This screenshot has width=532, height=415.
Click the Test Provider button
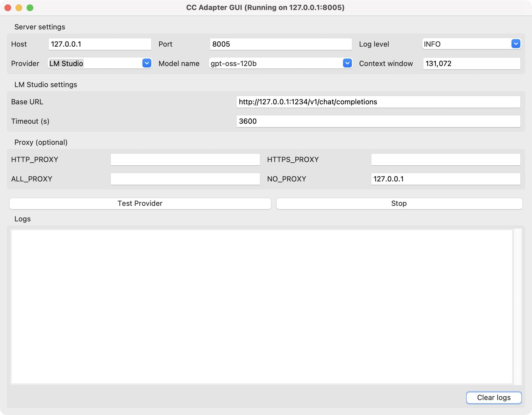click(x=140, y=203)
